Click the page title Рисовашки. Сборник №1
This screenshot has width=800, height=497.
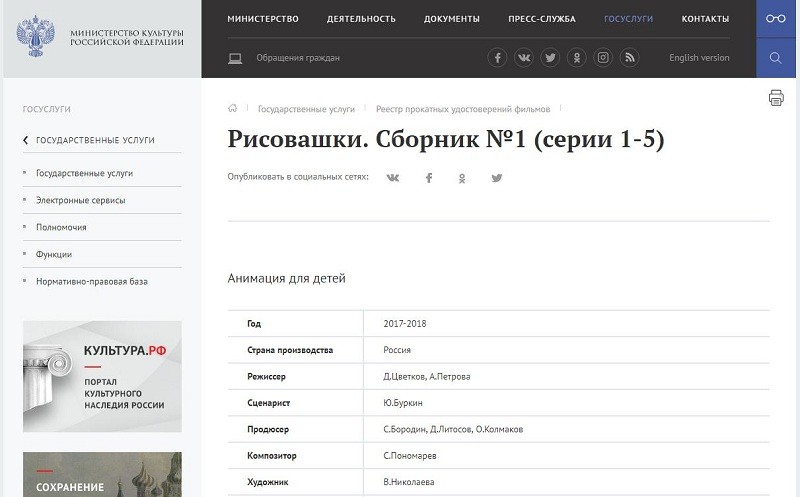[x=446, y=139]
